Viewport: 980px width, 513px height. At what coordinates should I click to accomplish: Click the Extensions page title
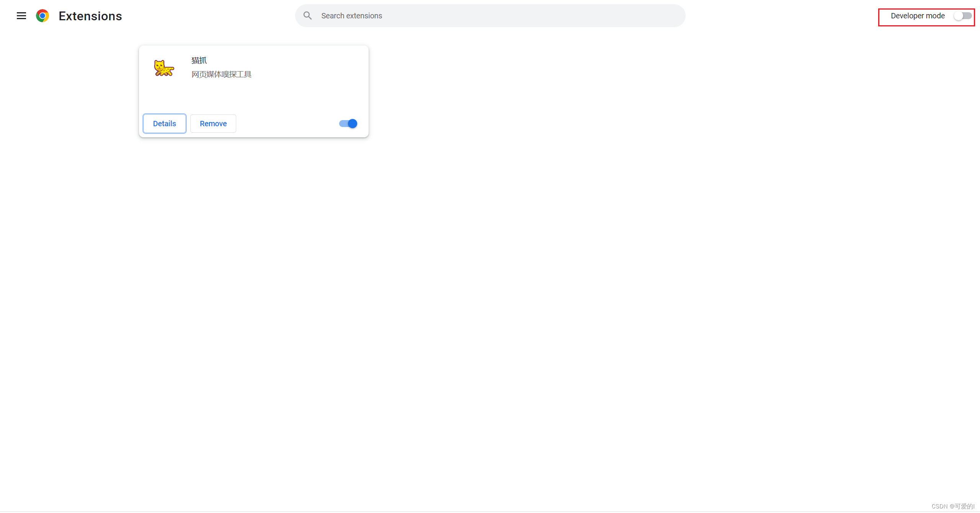90,16
